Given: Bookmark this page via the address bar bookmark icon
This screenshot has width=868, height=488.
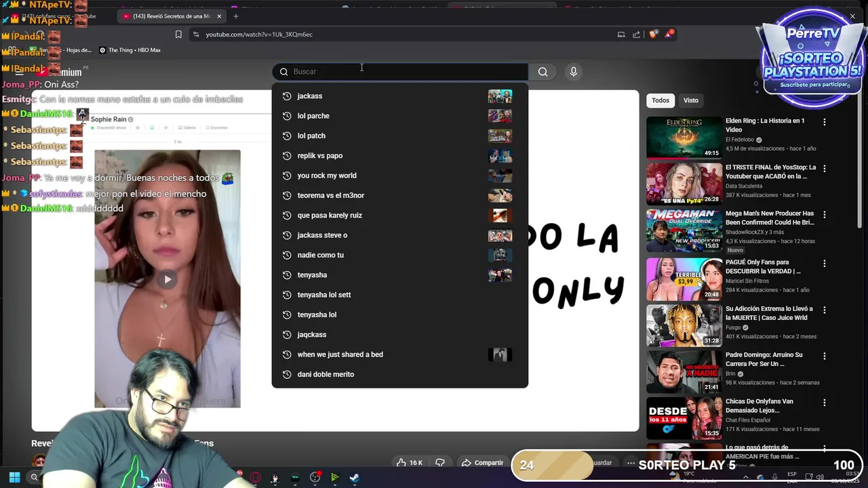Looking at the screenshot, I should [178, 35].
